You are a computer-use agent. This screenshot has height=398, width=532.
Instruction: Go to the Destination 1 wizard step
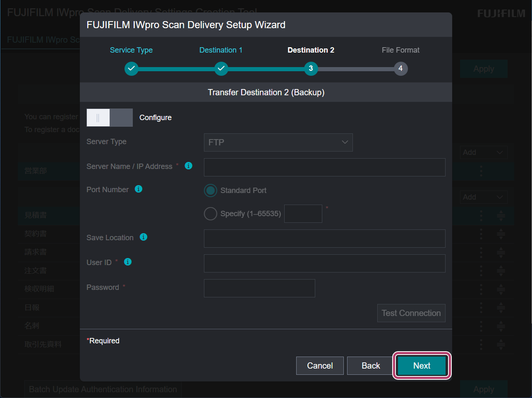pyautogui.click(x=221, y=50)
